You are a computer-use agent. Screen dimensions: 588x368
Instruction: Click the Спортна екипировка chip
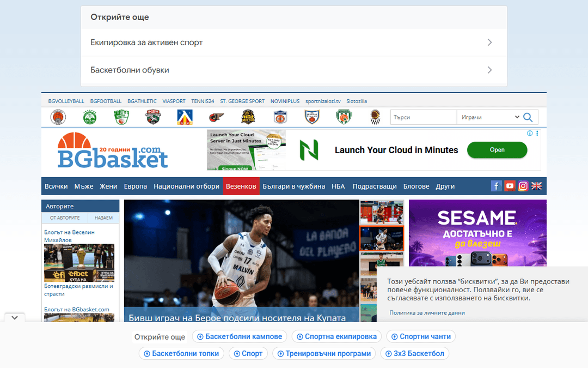point(337,336)
